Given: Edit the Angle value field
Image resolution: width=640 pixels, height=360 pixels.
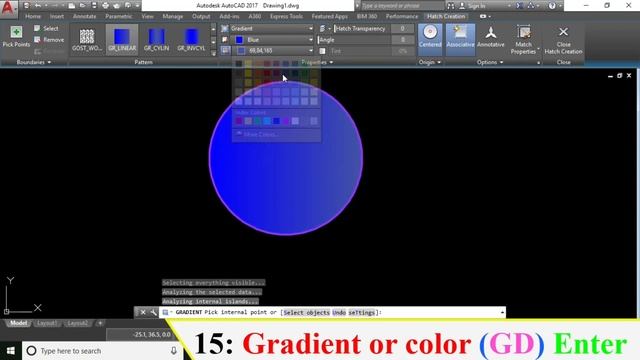Looking at the screenshot, I should [x=402, y=40].
